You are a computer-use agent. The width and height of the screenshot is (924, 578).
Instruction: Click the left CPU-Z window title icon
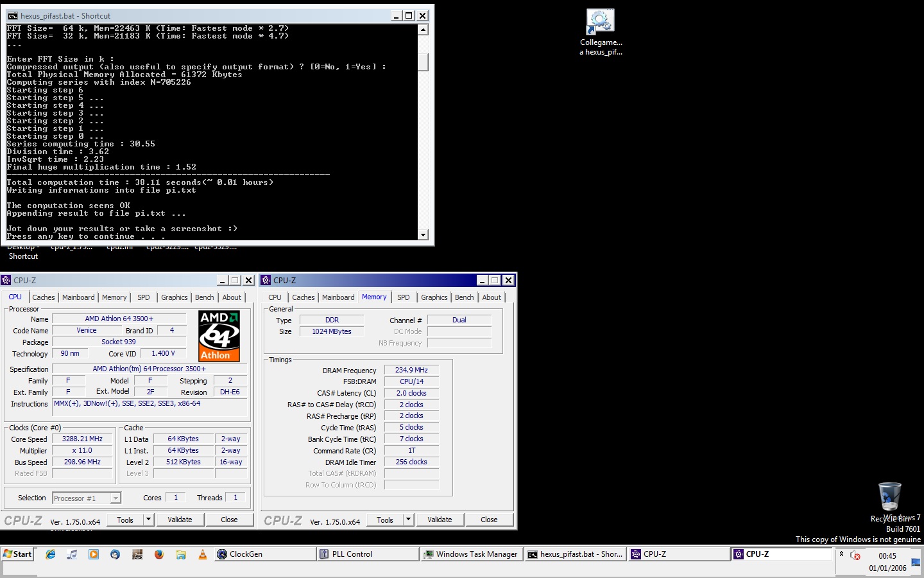pyautogui.click(x=6, y=280)
